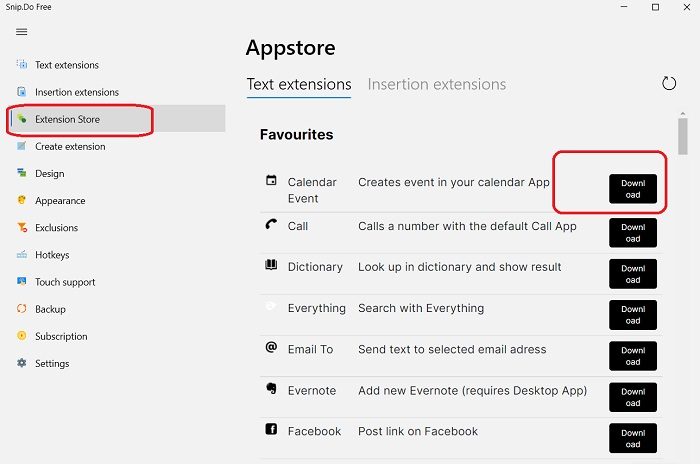The width and height of the screenshot is (700, 464).
Task: Click the Calendar Event calendar icon
Action: [271, 181]
